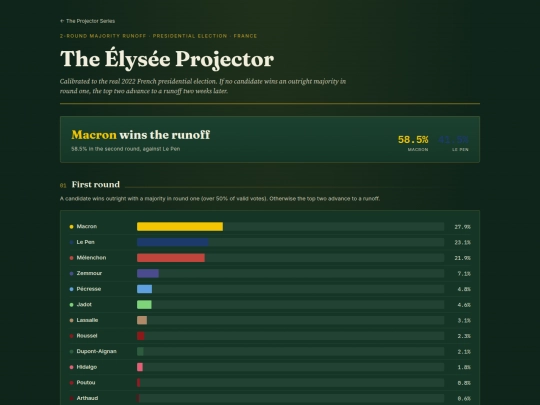The width and height of the screenshot is (540, 405).
Task: Click Macron's 27.9% first-round value
Action: pyautogui.click(x=462, y=227)
